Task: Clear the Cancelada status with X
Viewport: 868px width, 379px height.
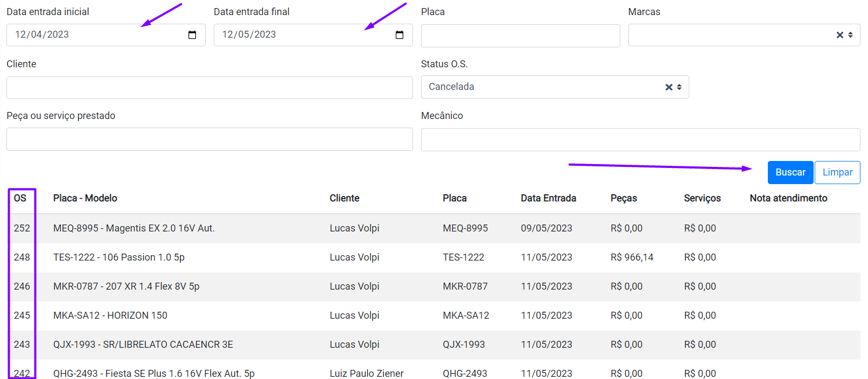Action: (x=669, y=87)
